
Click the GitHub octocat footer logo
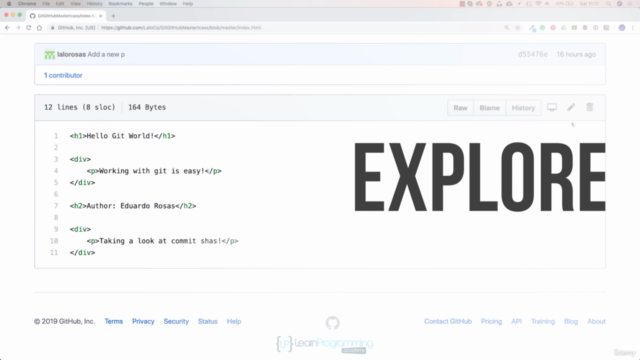pyautogui.click(x=333, y=323)
